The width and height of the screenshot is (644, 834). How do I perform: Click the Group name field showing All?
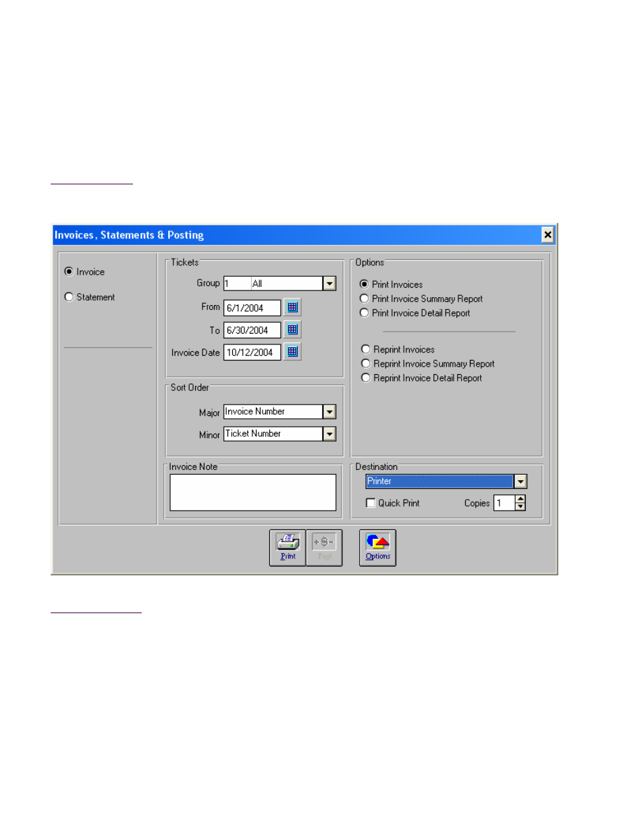pos(287,284)
